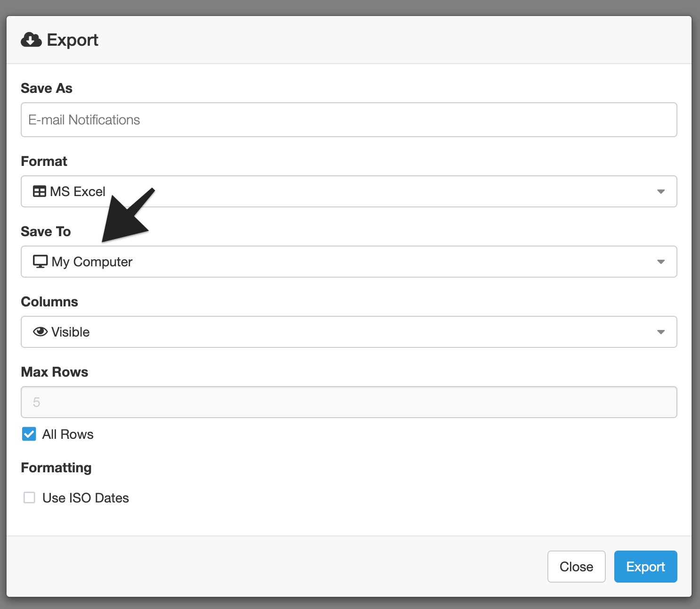Click the Formatting section heading
The width and height of the screenshot is (700, 609).
click(57, 468)
